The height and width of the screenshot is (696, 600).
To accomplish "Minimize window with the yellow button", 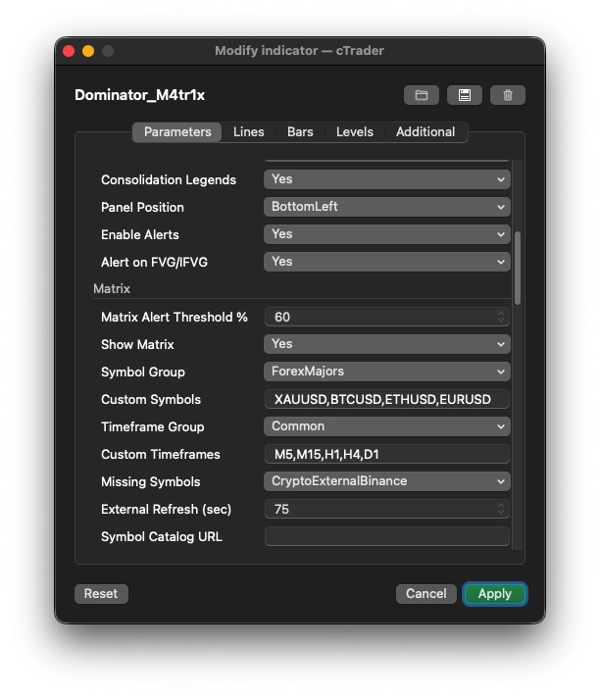I will click(x=88, y=51).
